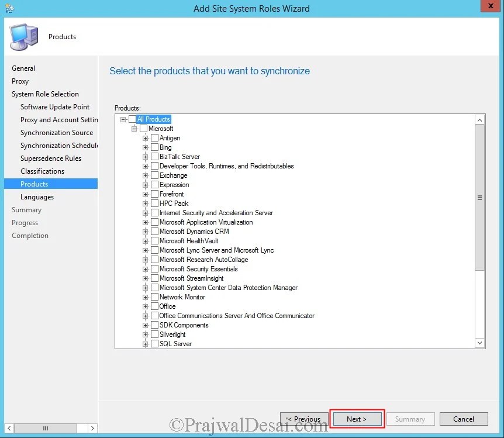This screenshot has width=504, height=438.
Task: Click the Next button
Action: 356,419
